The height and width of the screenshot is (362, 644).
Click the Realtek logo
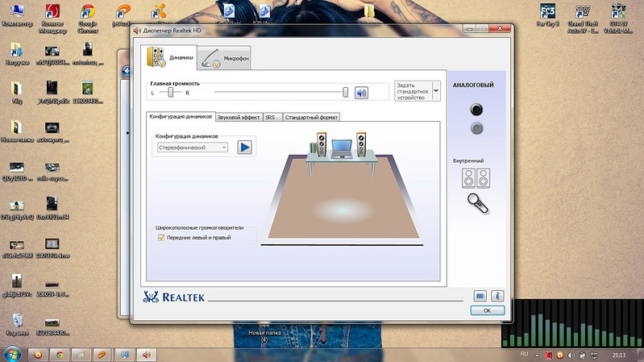178,297
